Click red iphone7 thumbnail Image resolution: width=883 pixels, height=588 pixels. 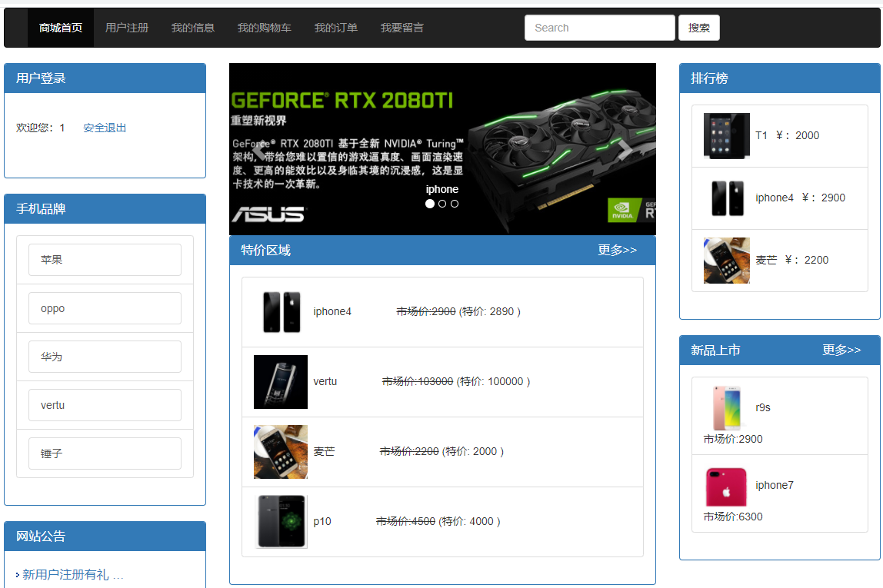coord(726,486)
